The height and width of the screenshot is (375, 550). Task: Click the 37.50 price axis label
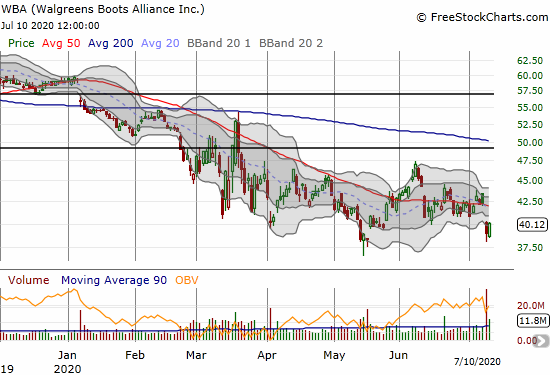tap(530, 247)
